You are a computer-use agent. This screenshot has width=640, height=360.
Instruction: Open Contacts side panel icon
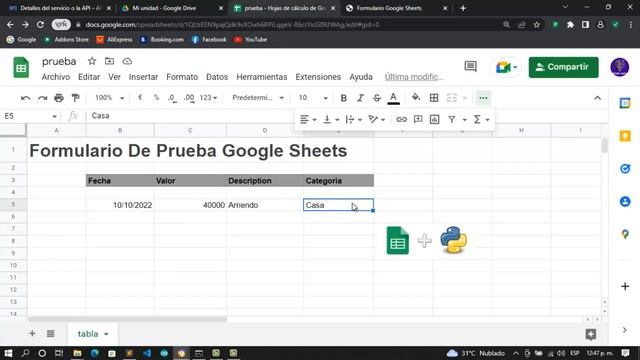click(x=625, y=201)
